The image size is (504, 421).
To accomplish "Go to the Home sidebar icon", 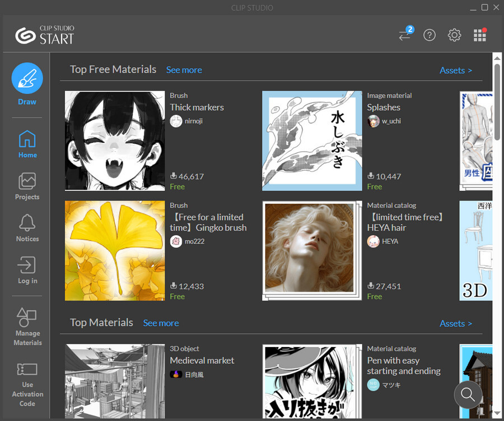I will coord(27,144).
